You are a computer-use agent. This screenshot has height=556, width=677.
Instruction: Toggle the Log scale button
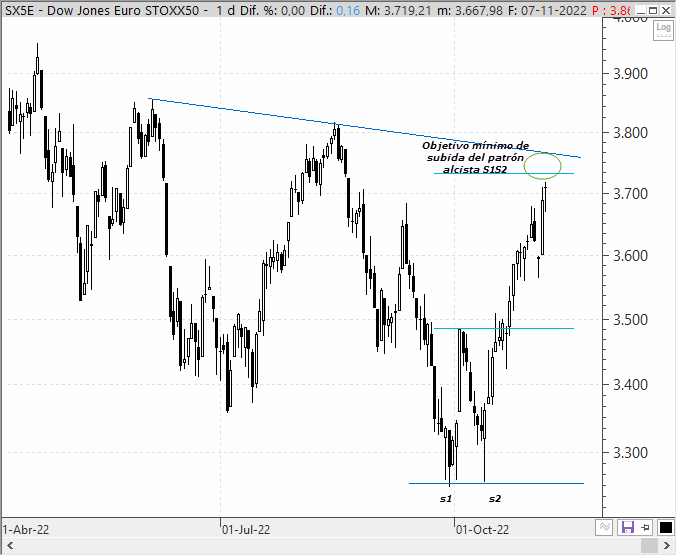tap(663, 31)
